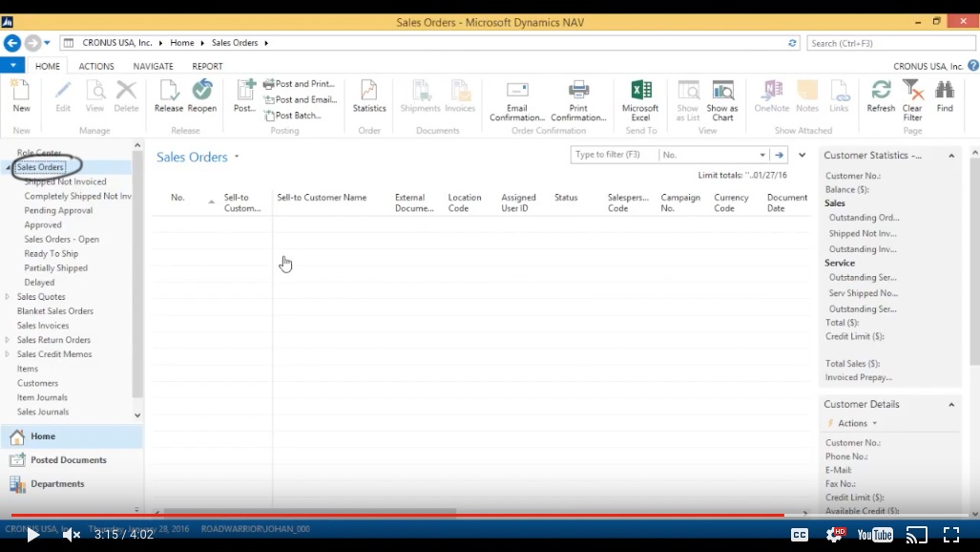Collapse the Customer Details factbox

951,405
